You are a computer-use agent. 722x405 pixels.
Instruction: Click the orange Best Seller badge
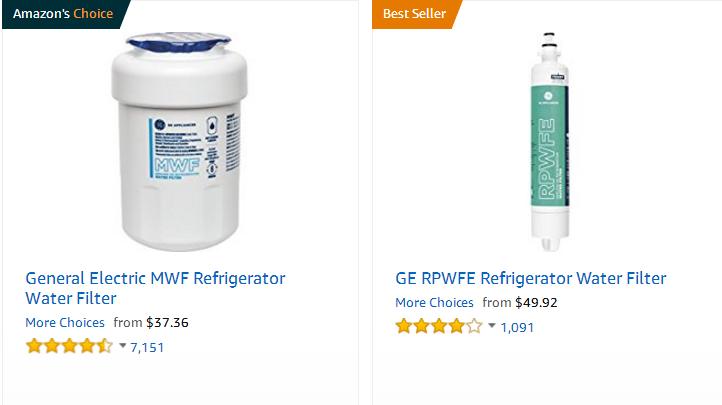click(x=415, y=14)
